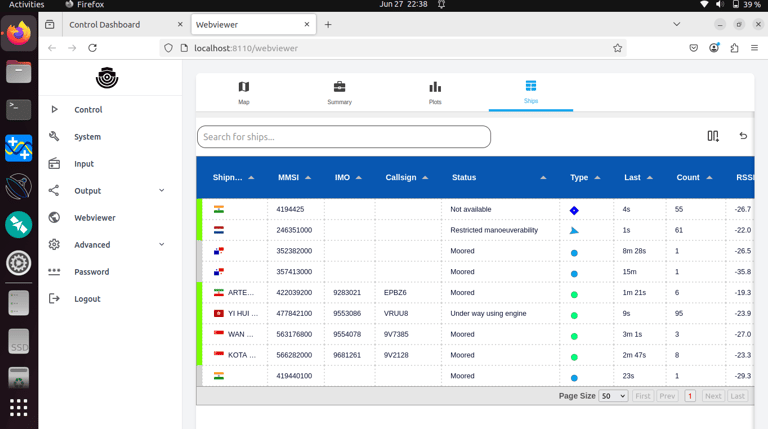Reload the page

[93, 48]
